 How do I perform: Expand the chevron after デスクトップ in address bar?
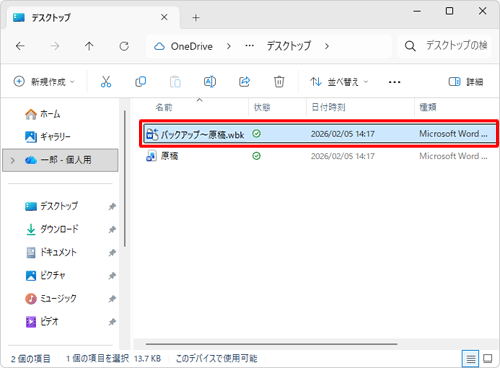(327, 46)
